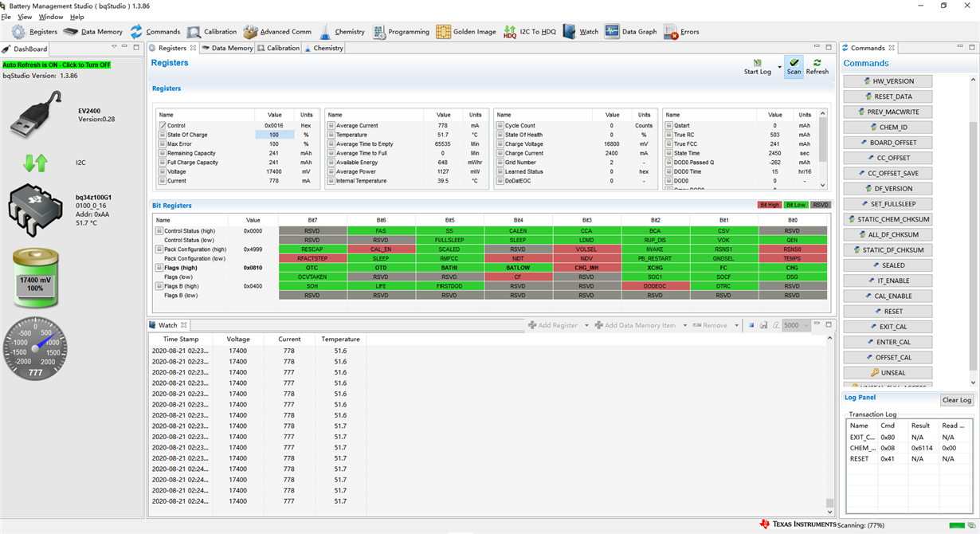Minimize the Watch panel
Image resolution: width=980 pixels, height=534 pixels.
(x=818, y=324)
